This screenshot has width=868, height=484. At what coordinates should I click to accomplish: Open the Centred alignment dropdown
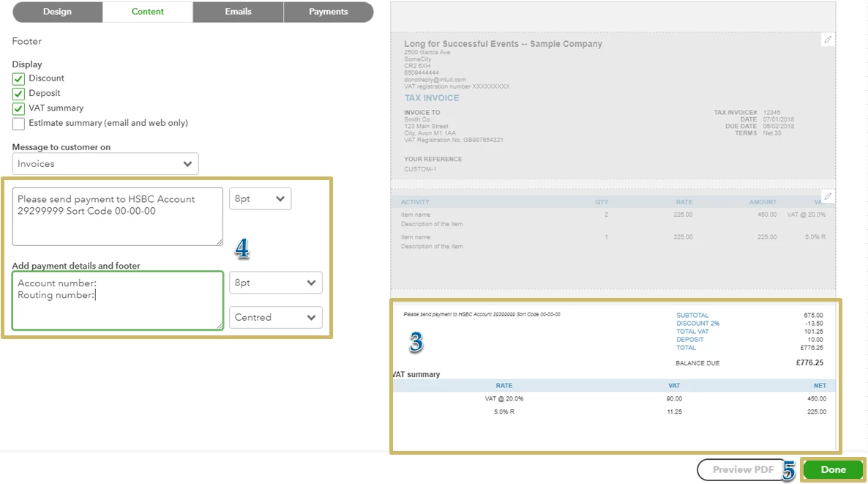275,317
